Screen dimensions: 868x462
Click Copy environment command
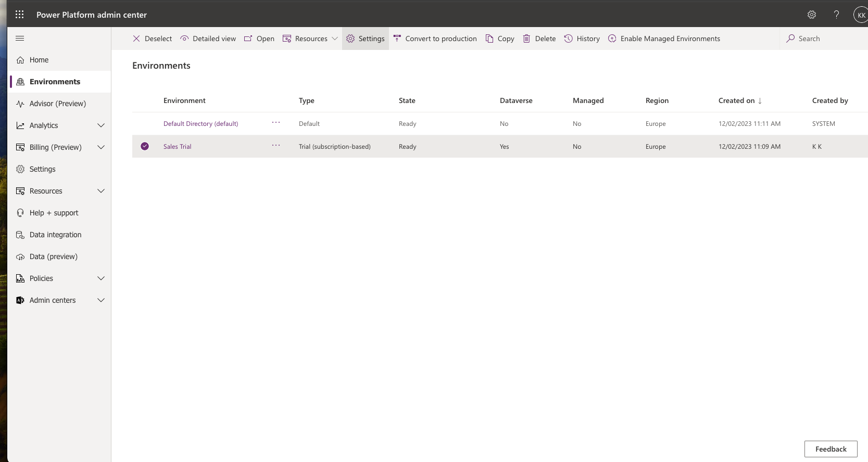[500, 38]
